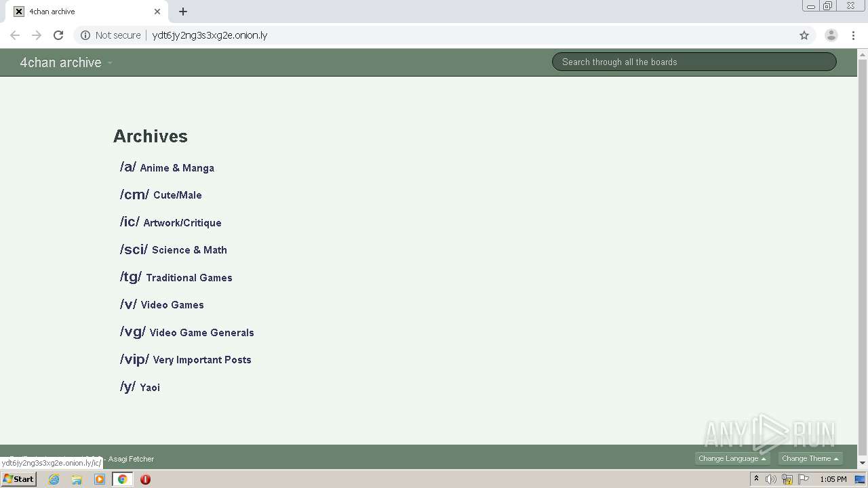Open the /sci/ Science & Math archive
This screenshot has height=488, width=868.
[174, 249]
